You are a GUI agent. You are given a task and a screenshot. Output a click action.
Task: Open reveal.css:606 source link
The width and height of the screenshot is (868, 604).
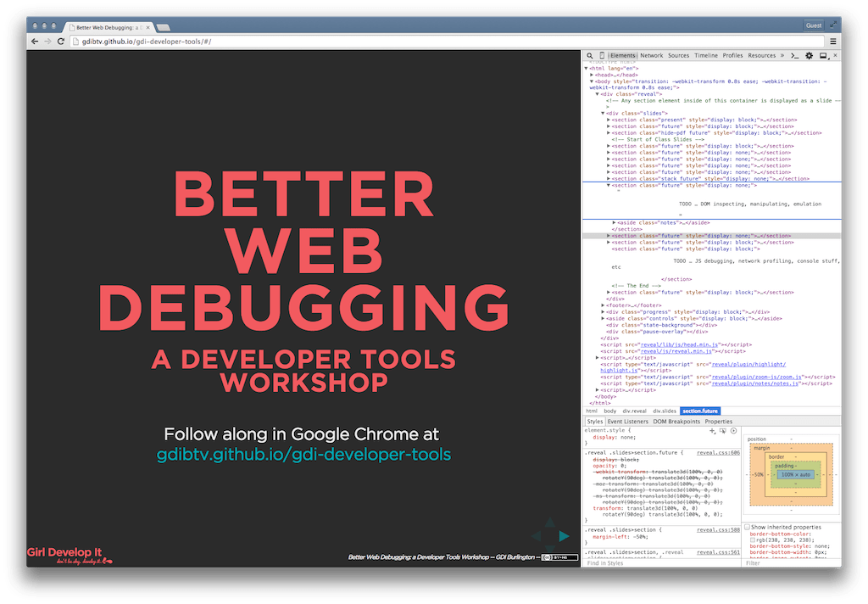718,454
